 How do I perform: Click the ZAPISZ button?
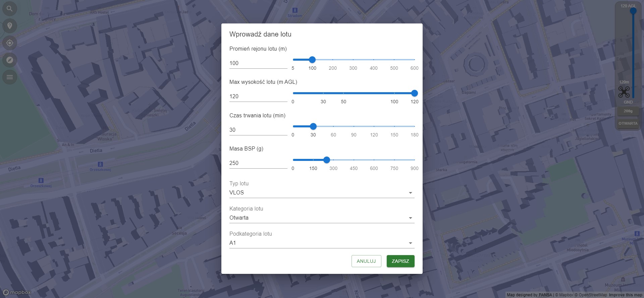pyautogui.click(x=400, y=261)
